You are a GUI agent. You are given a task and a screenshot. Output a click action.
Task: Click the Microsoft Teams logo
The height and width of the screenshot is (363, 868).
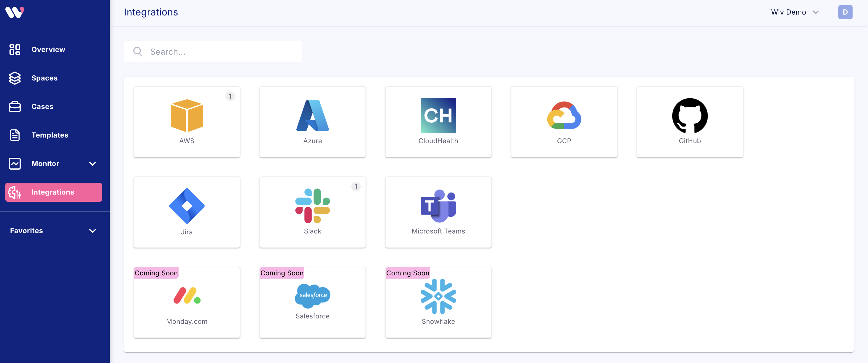(x=438, y=206)
